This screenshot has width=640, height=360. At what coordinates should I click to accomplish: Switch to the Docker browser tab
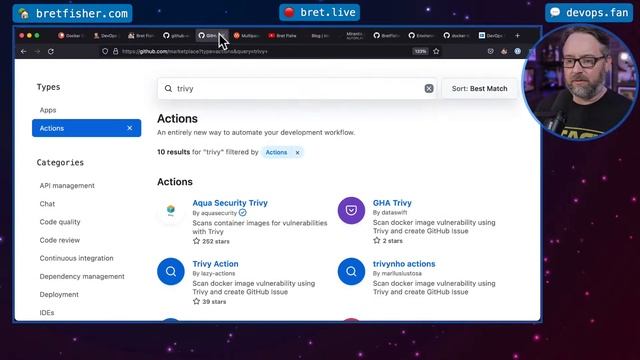(72, 36)
